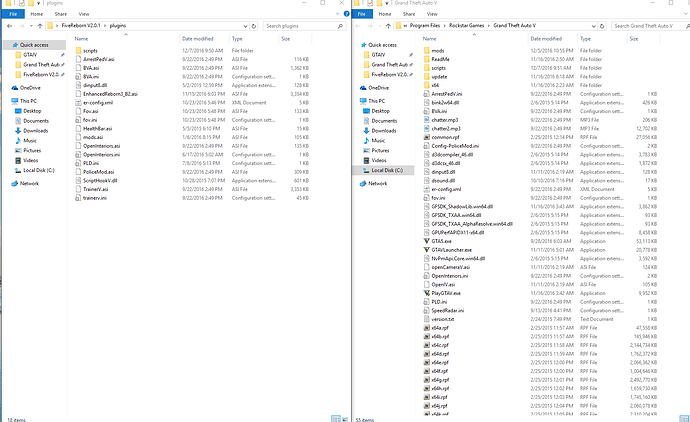Open the Home tab in plugins window
The image size is (690, 422).
click(x=37, y=14)
